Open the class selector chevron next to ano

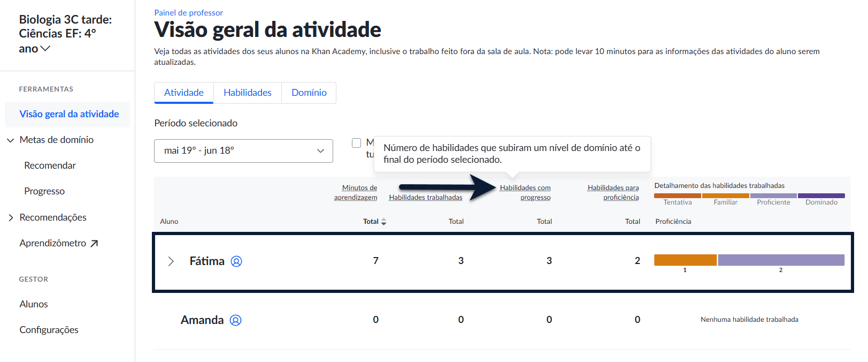pos(45,49)
